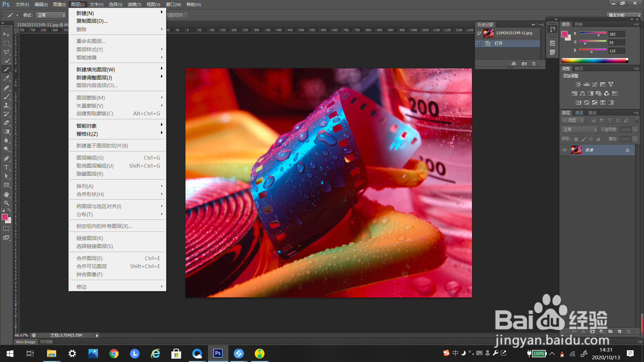
Task: Choose 复制图层(D)... from the menu
Action: (x=92, y=21)
